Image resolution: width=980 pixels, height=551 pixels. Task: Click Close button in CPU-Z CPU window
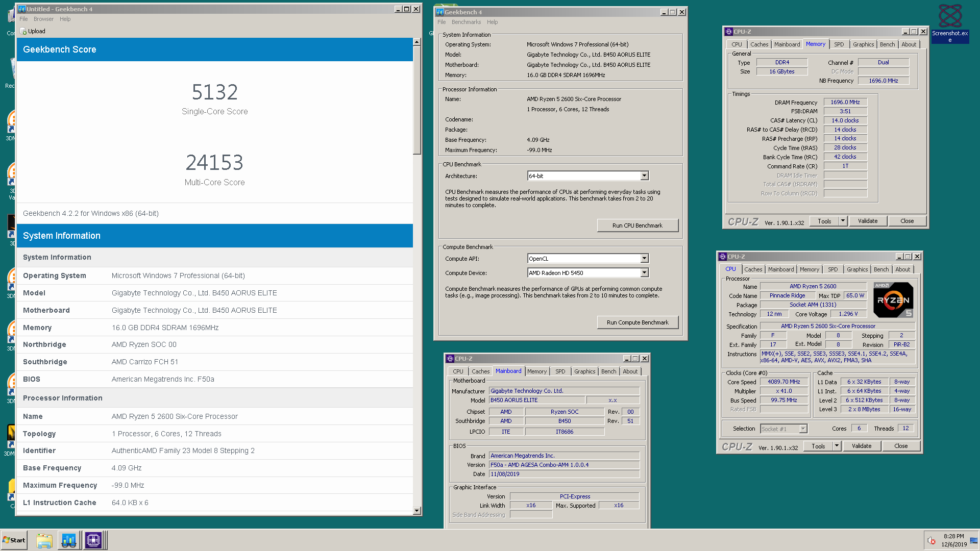pyautogui.click(x=901, y=446)
